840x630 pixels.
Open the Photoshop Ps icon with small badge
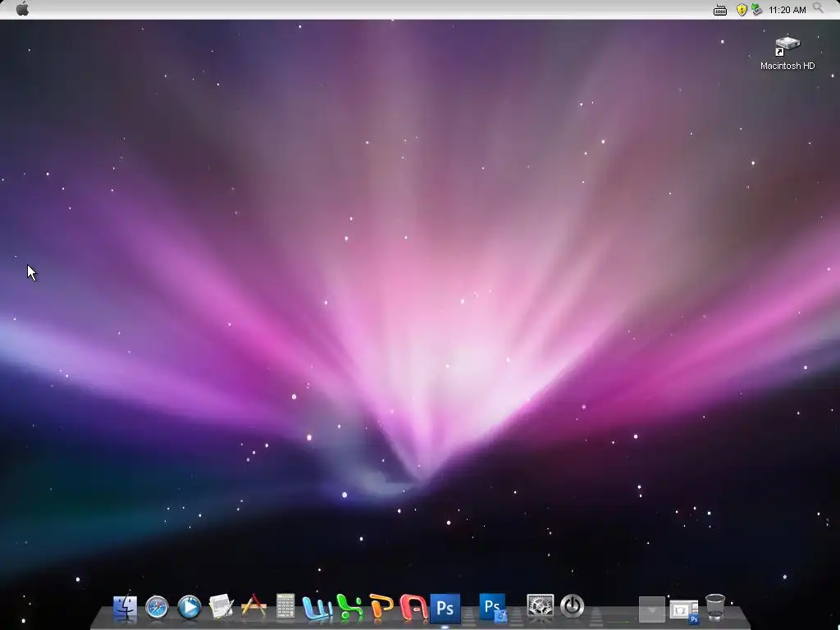tap(493, 608)
